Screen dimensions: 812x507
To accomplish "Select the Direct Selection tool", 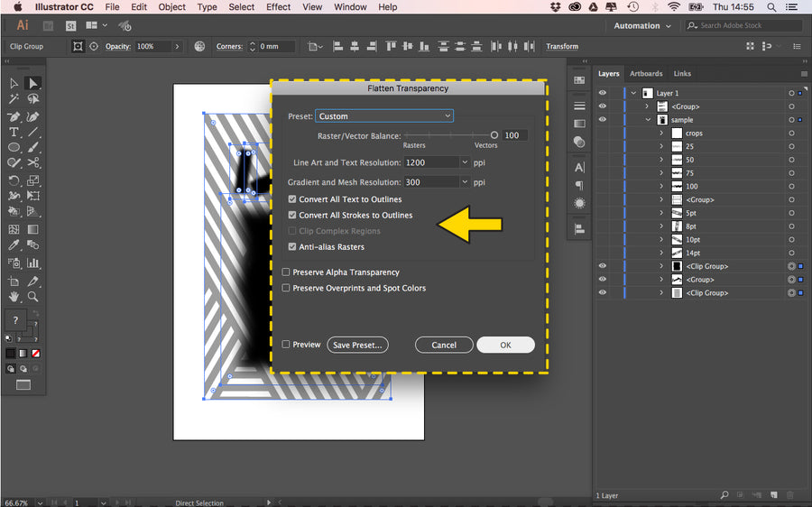I will pos(33,84).
